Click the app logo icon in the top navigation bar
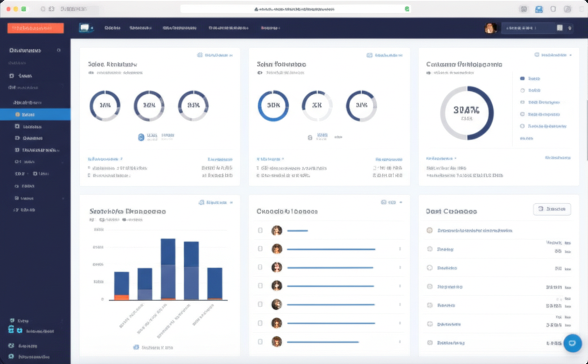 coord(86,28)
